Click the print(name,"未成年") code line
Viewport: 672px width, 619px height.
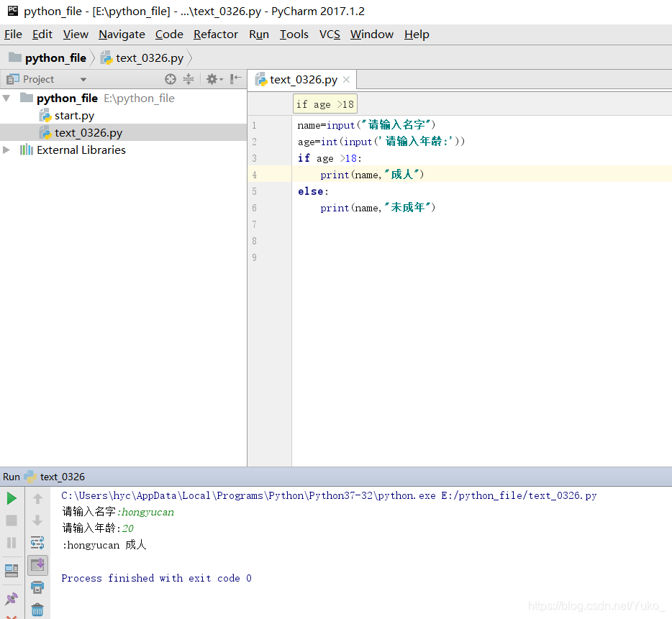pos(378,208)
